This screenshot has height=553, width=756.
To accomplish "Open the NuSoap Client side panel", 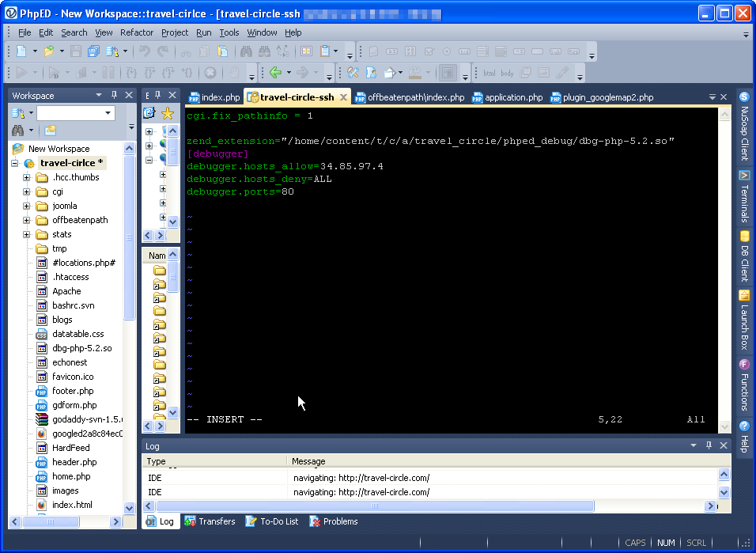I will 744,127.
